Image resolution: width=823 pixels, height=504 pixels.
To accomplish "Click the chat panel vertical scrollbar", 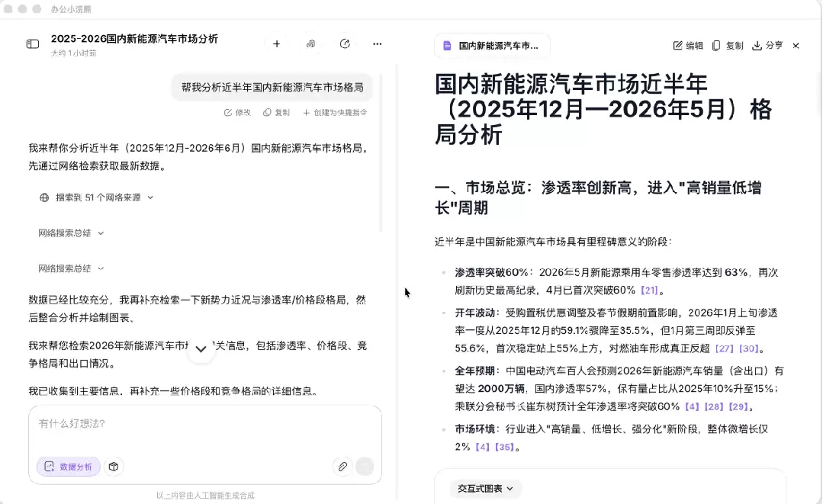I will coord(381,152).
